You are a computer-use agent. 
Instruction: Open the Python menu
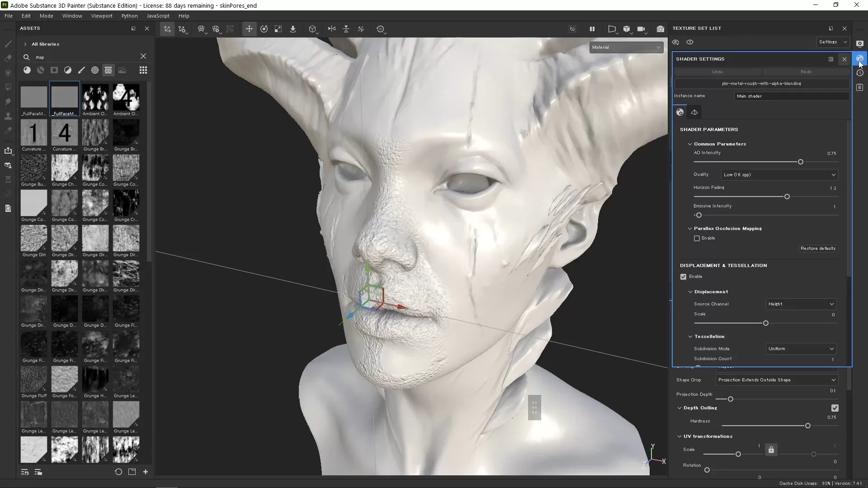[x=130, y=16]
